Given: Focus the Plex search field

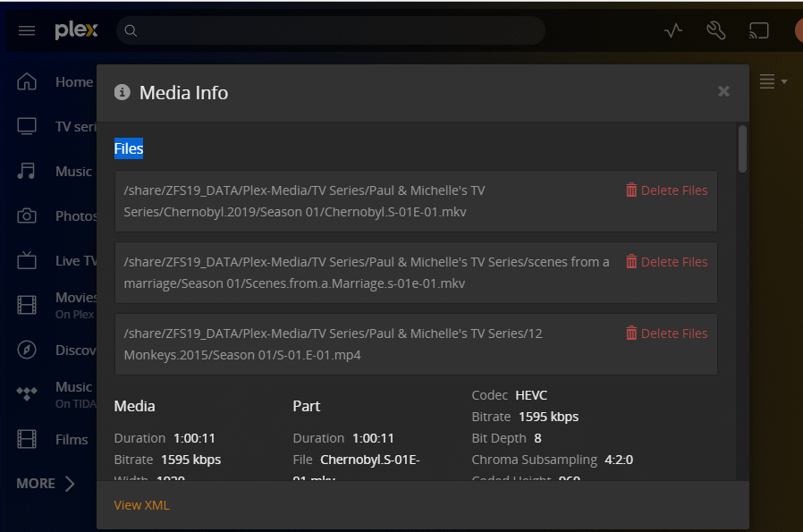Looking at the screenshot, I should pyautogui.click(x=331, y=30).
